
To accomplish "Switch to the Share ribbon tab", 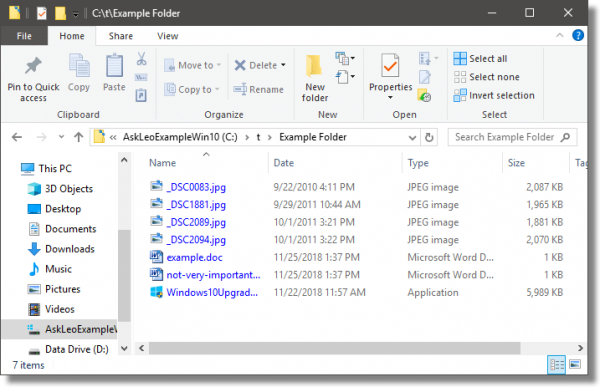I will click(121, 36).
